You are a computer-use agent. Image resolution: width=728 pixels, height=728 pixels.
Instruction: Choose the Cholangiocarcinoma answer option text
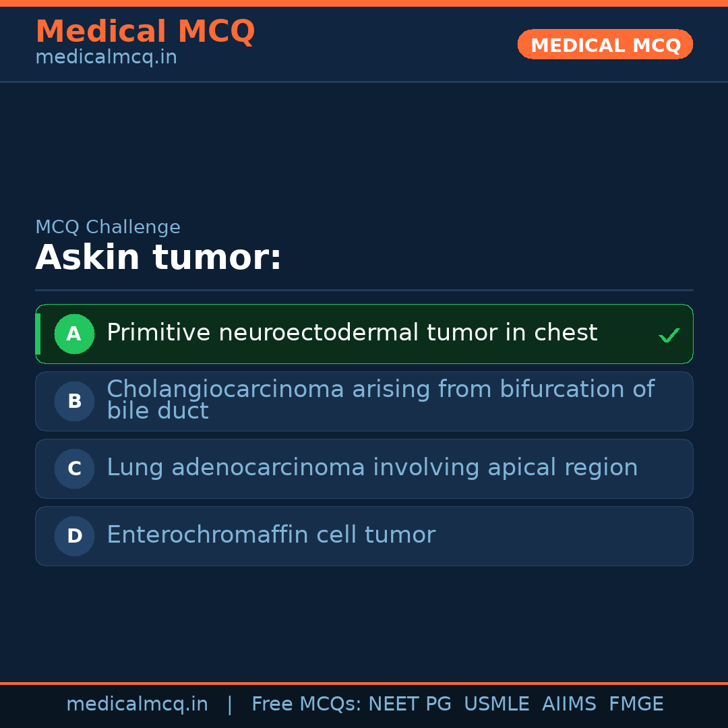tap(380, 400)
